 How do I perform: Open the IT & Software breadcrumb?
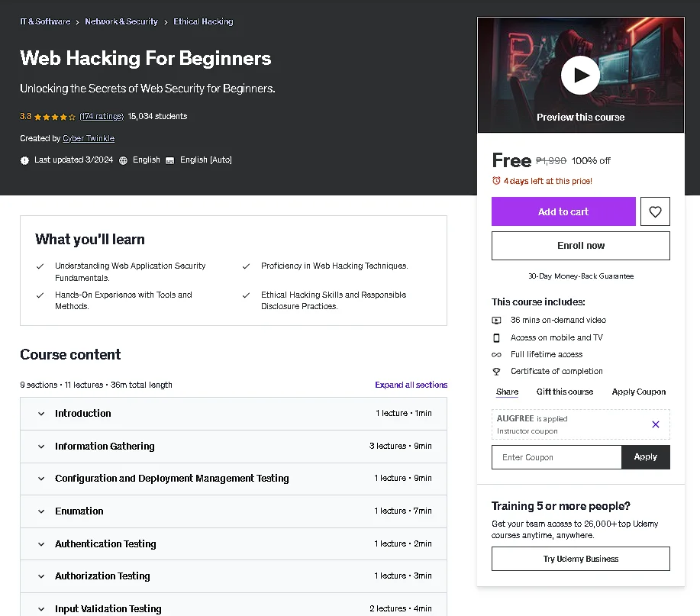(45, 21)
